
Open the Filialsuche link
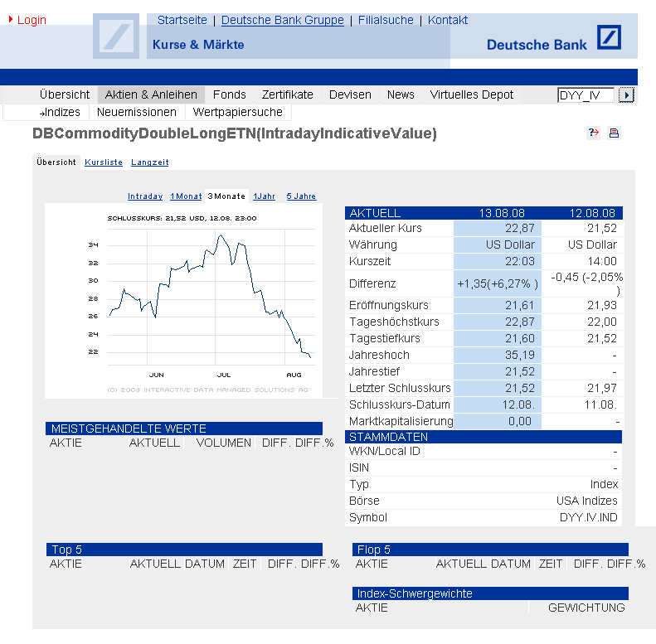pyautogui.click(x=386, y=20)
